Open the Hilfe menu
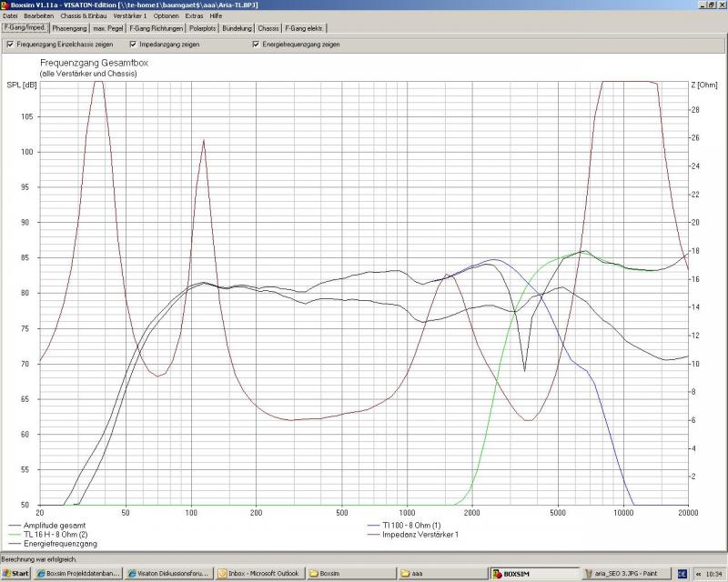Image resolution: width=728 pixels, height=582 pixels. coord(216,16)
